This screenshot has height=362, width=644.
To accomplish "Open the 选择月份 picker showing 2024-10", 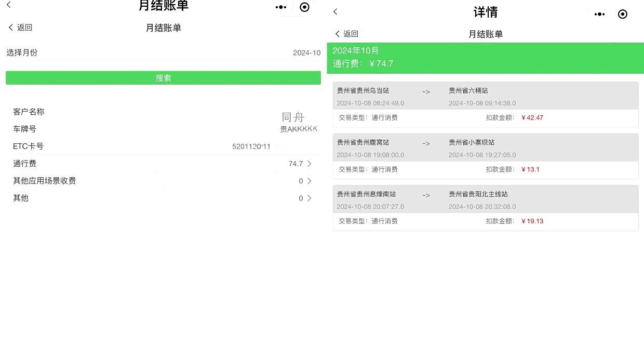I will click(306, 53).
